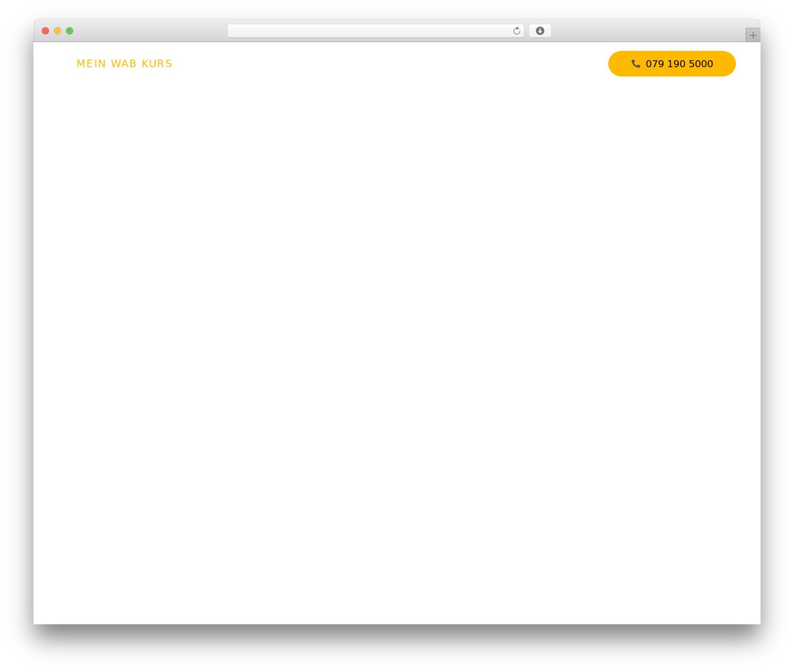Minimize the window with yellow button
This screenshot has height=672, width=794.
(x=58, y=31)
